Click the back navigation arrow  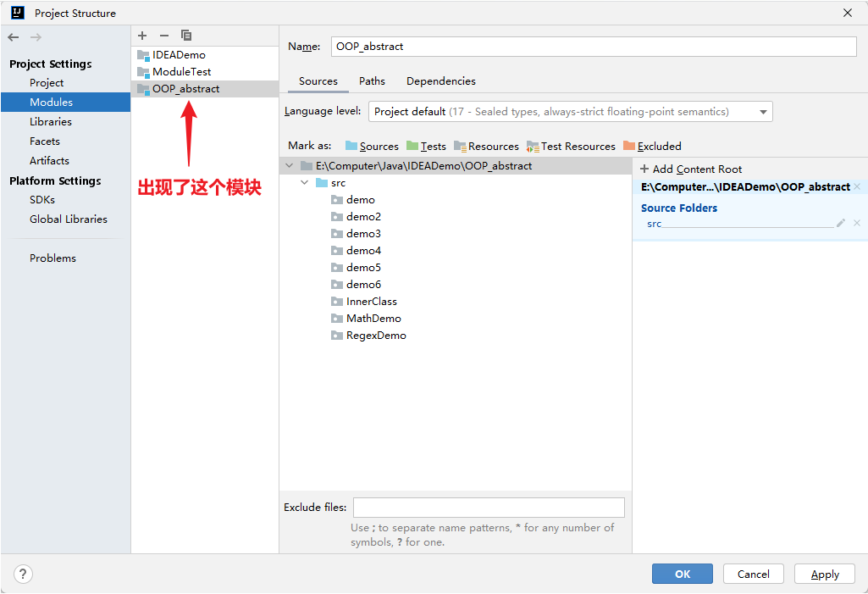click(x=14, y=37)
